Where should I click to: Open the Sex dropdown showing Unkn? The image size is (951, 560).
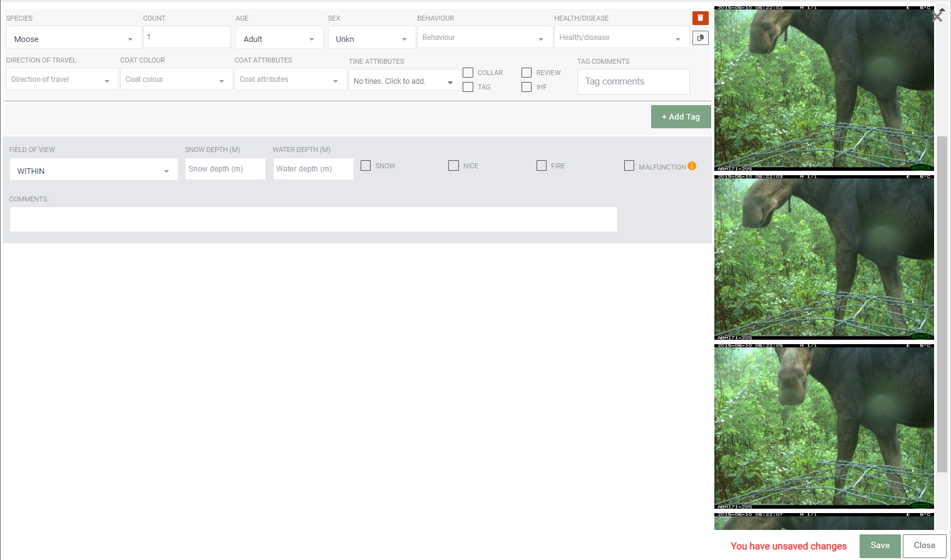click(371, 38)
